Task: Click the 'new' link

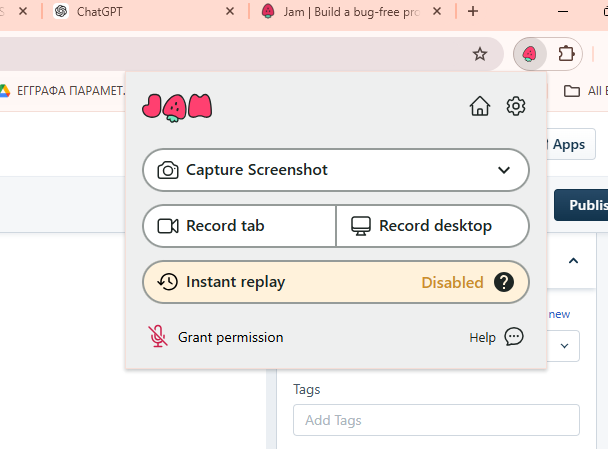Action: point(559,314)
